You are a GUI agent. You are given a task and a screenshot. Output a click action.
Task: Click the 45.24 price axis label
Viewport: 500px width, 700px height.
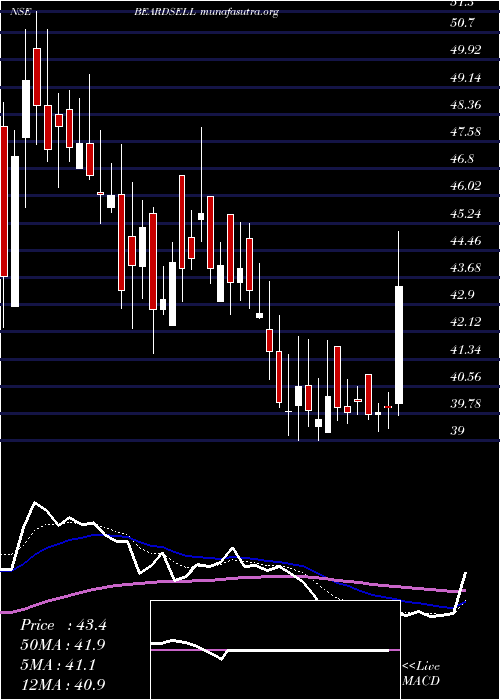[x=466, y=213]
